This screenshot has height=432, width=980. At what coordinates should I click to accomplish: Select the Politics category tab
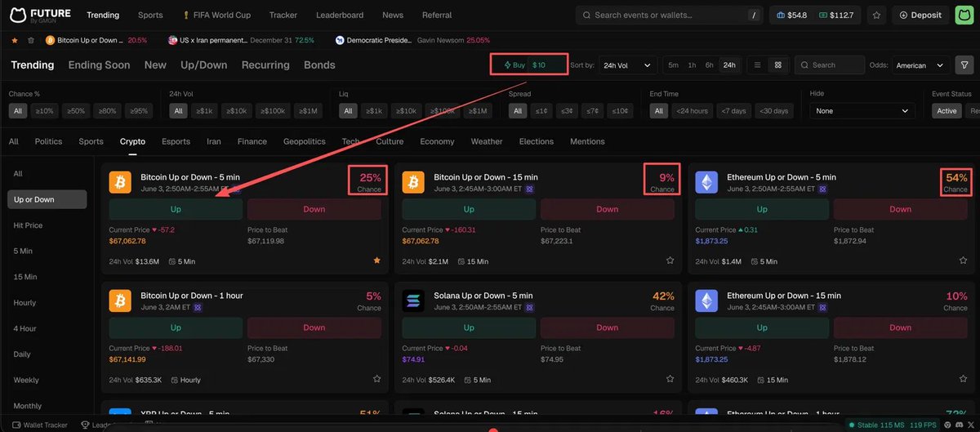tap(48, 141)
